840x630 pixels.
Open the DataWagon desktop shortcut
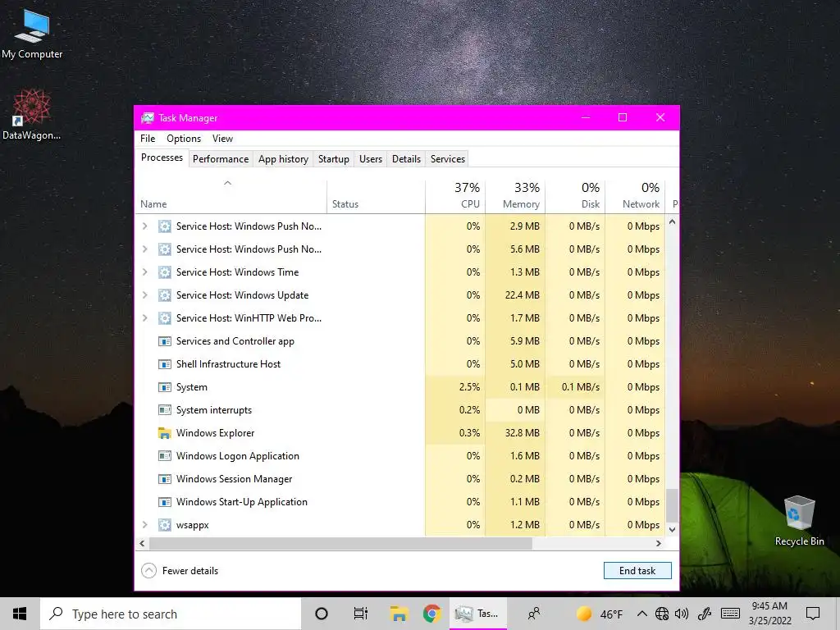[32, 114]
